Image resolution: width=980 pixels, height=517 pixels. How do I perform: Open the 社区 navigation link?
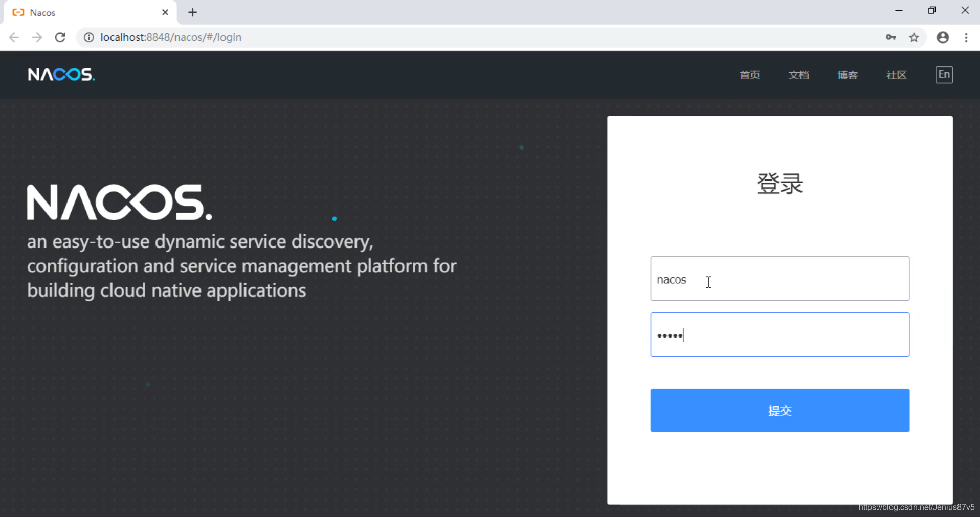[x=896, y=75]
